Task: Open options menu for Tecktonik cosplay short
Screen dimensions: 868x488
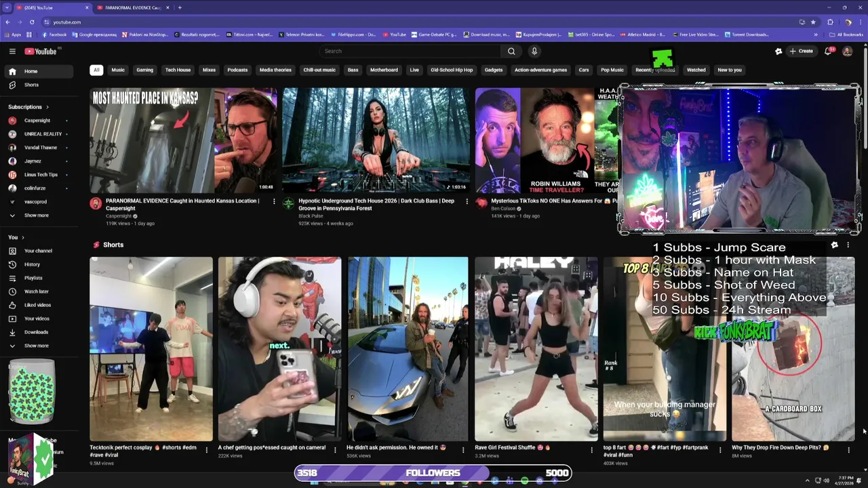Action: click(206, 449)
